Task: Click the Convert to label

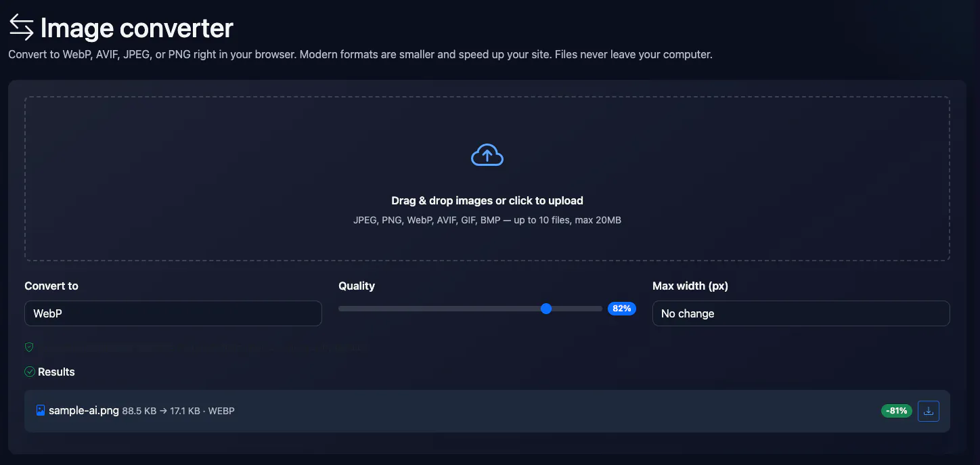Action: pyautogui.click(x=51, y=286)
